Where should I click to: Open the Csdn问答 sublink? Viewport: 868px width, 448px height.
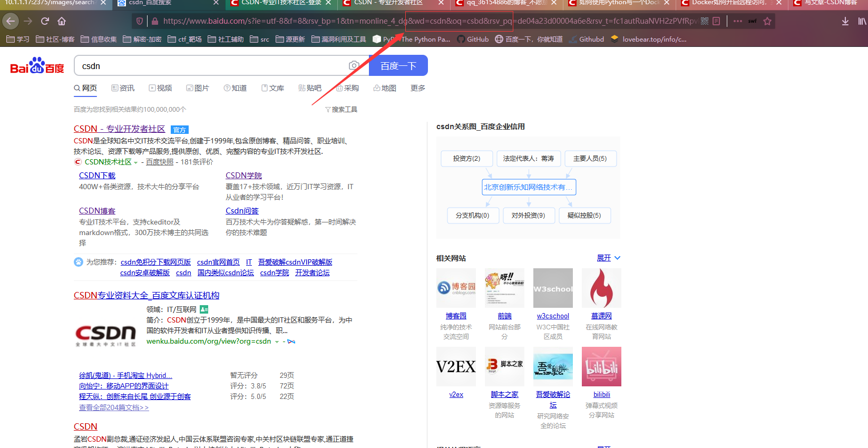click(x=242, y=211)
